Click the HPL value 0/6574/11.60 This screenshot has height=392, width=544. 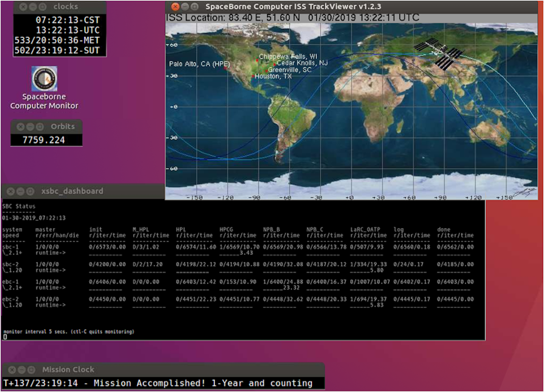196,247
